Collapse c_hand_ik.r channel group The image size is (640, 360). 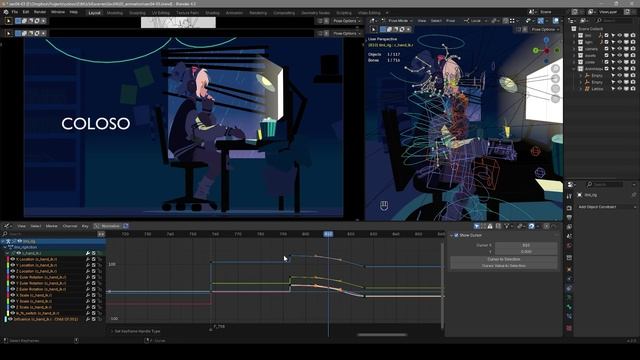pyautogui.click(x=7, y=253)
